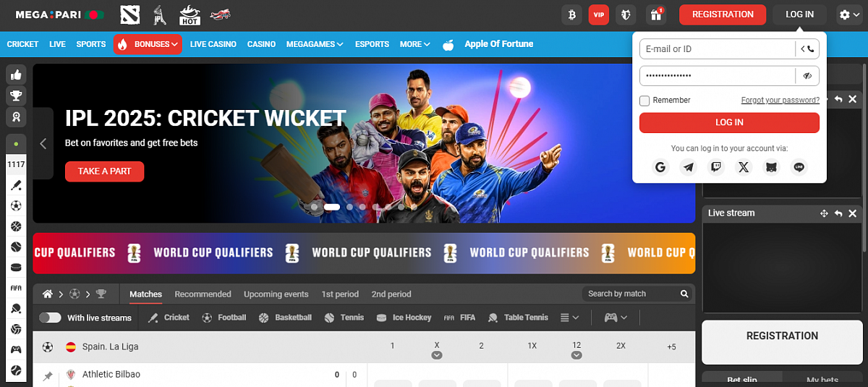868x387 pixels.
Task: Select the Upcoming events tab
Action: 276,294
